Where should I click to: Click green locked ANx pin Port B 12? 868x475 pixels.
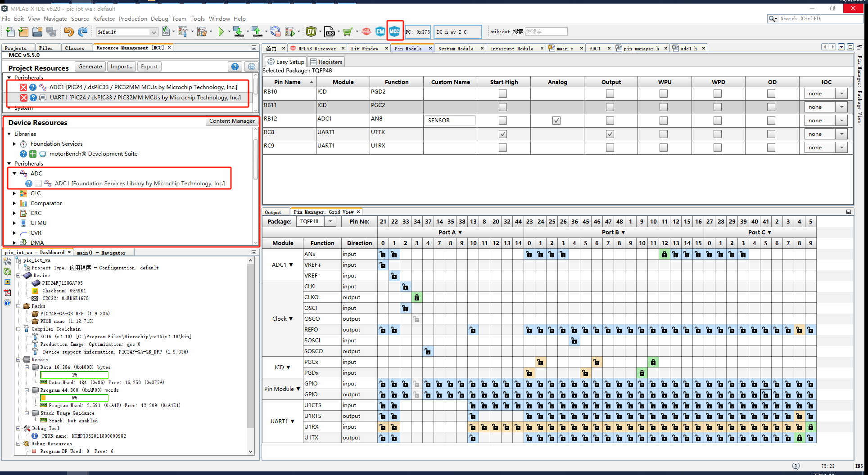click(665, 255)
